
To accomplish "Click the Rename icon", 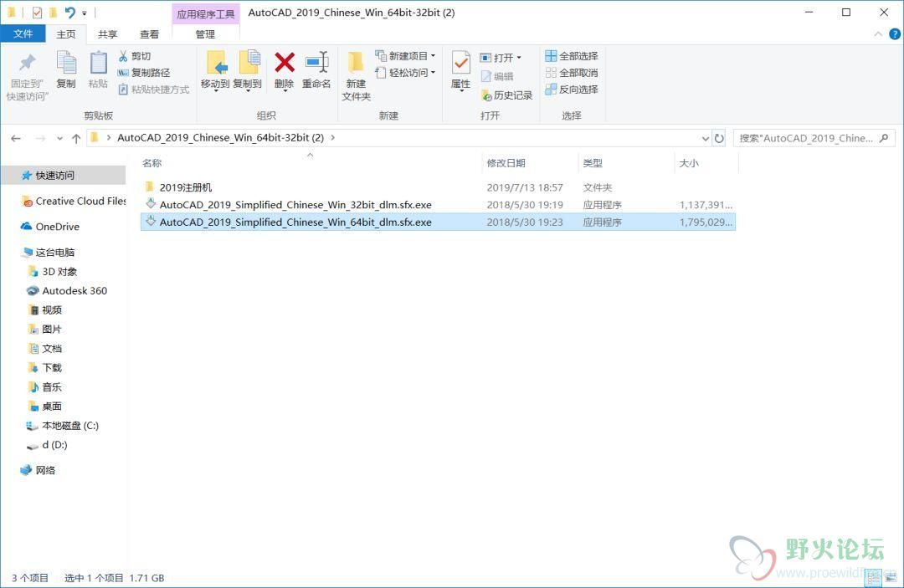I will coord(316,62).
